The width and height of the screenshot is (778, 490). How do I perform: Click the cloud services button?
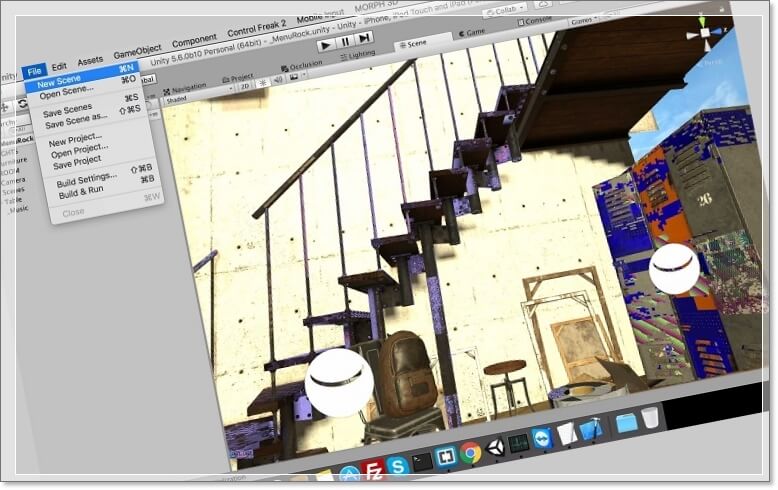(543, 4)
